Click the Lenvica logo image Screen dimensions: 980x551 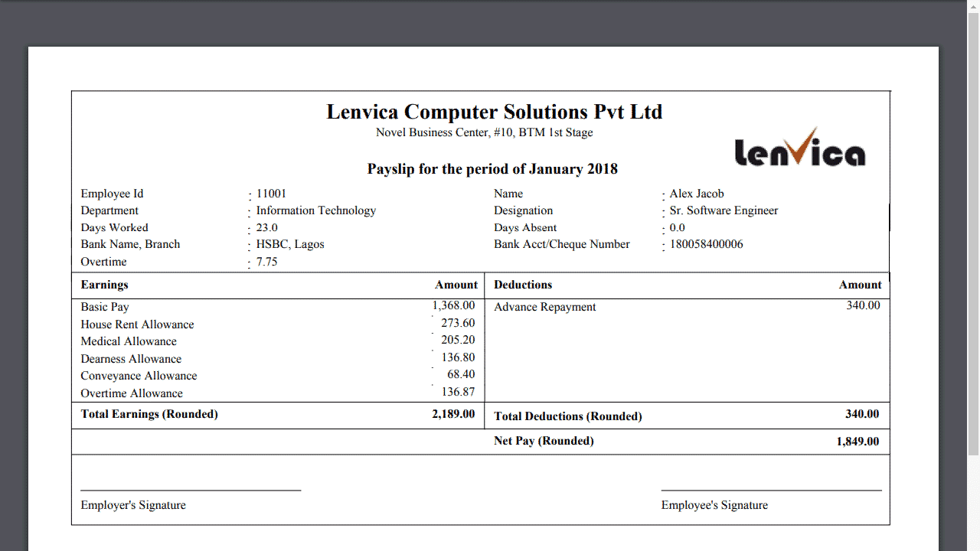click(799, 148)
